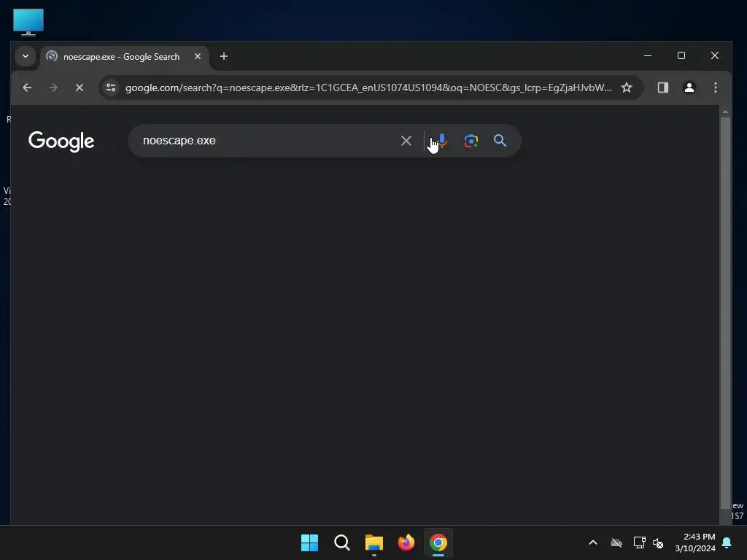The image size is (747, 560).
Task: Select This PC desktop icon
Action: tap(28, 22)
